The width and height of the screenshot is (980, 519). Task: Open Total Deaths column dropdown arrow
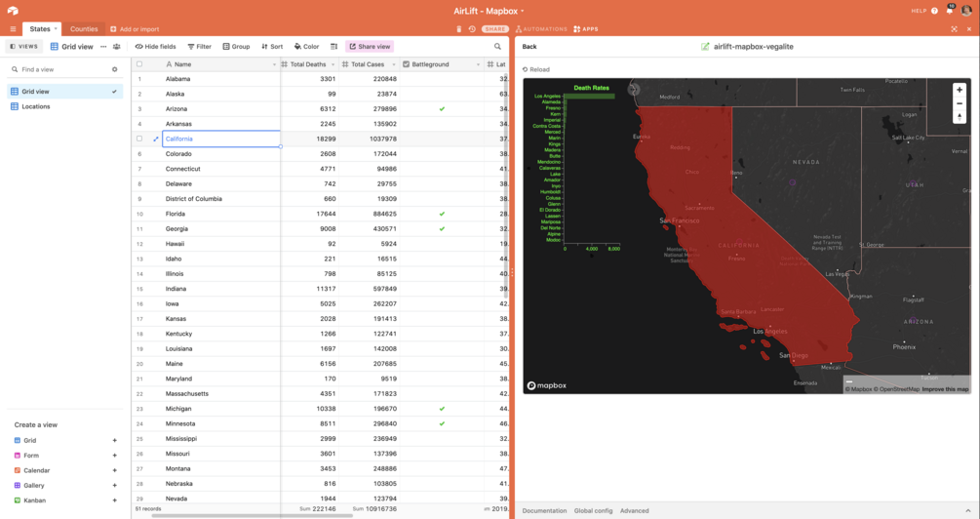(333, 64)
